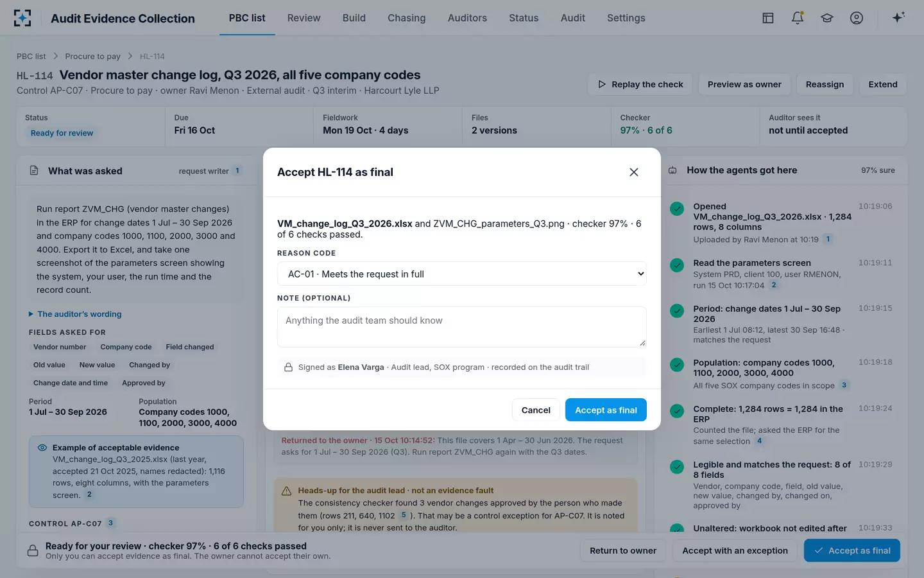Click the lock icon in the Ready for your review bar
924x578 pixels.
(33, 551)
